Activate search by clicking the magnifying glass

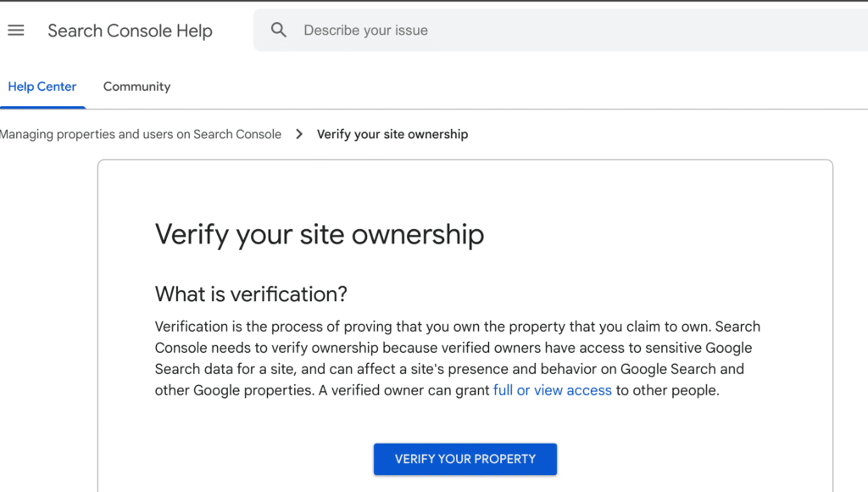[279, 30]
